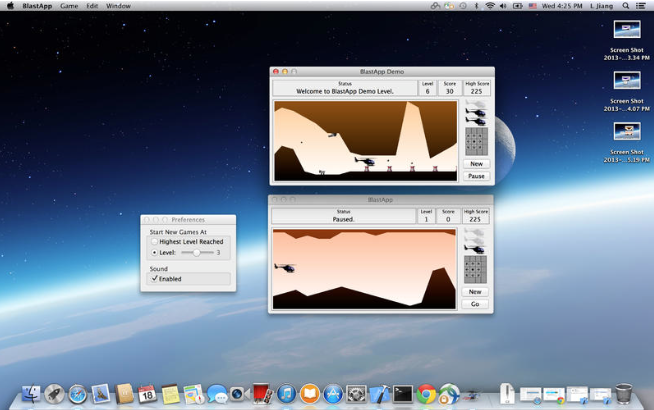This screenshot has width=654, height=410.
Task: Click the High Score 225 in BlastApp Demo
Action: click(476, 91)
